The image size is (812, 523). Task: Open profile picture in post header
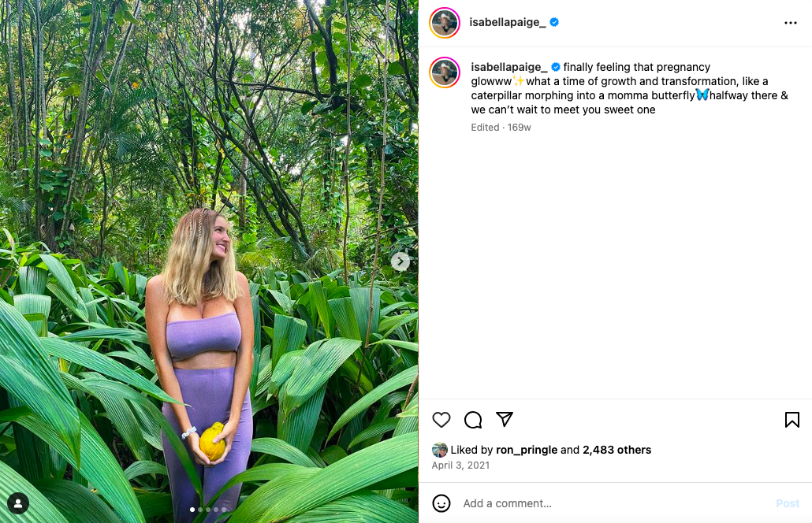445,23
